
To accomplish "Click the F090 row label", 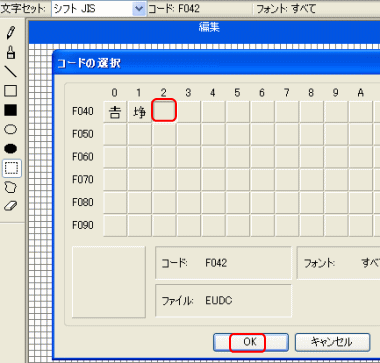I will tap(83, 225).
